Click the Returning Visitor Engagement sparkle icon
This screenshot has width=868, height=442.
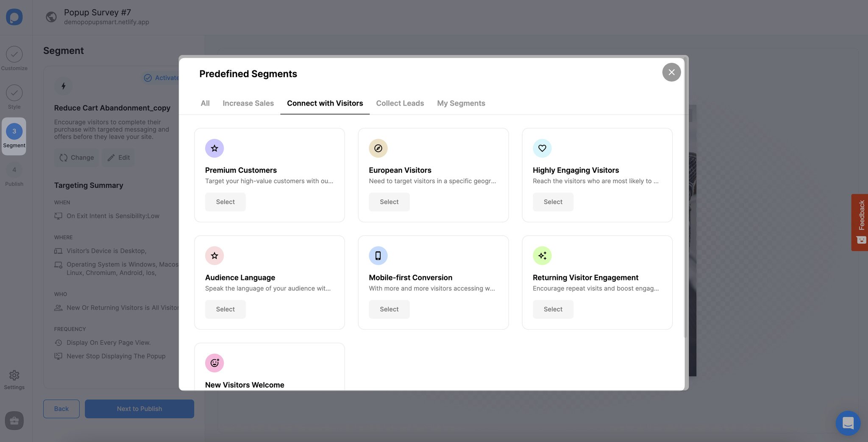pyautogui.click(x=542, y=255)
